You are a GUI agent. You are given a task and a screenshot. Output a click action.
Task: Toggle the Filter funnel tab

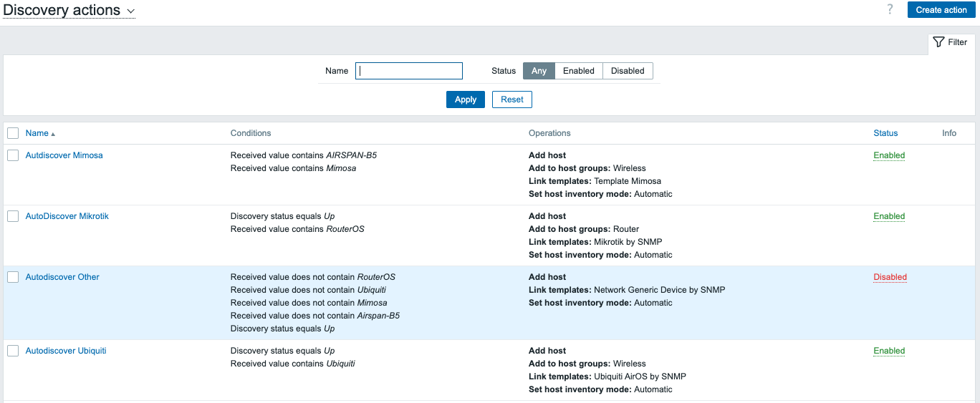tap(951, 42)
